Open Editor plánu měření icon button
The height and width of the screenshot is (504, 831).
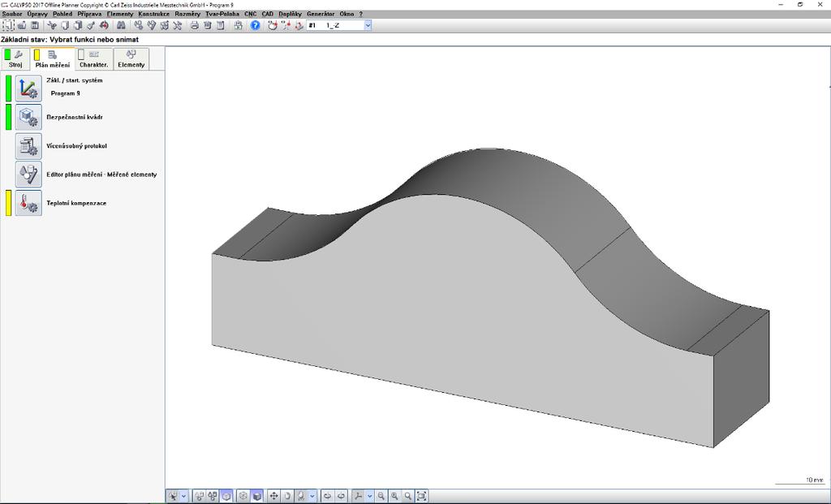28,174
